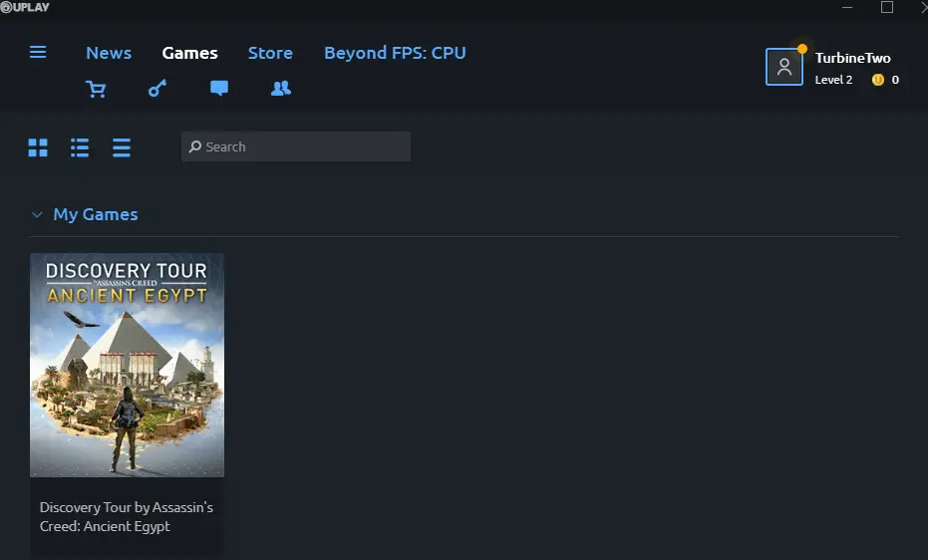Click the Uplay coin icon
Viewport: 928px width, 560px height.
[x=878, y=80]
